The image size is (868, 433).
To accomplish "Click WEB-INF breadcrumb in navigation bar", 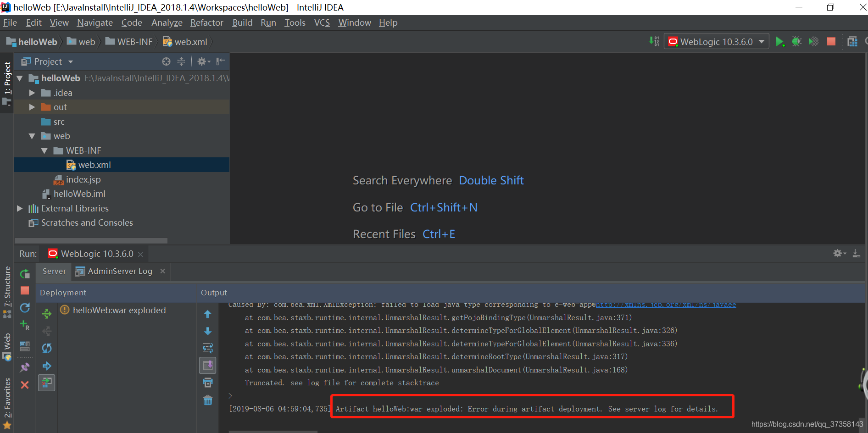I will (x=129, y=42).
